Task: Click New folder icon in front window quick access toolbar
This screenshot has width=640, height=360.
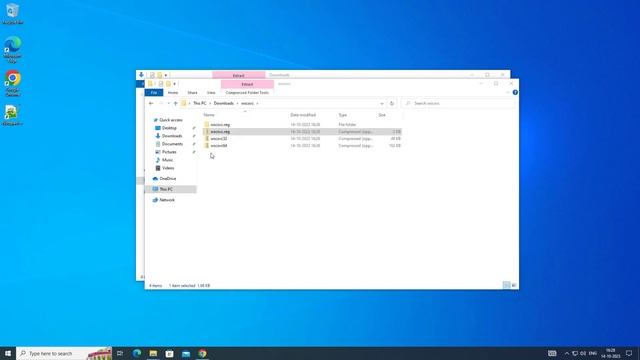Action: tap(168, 84)
